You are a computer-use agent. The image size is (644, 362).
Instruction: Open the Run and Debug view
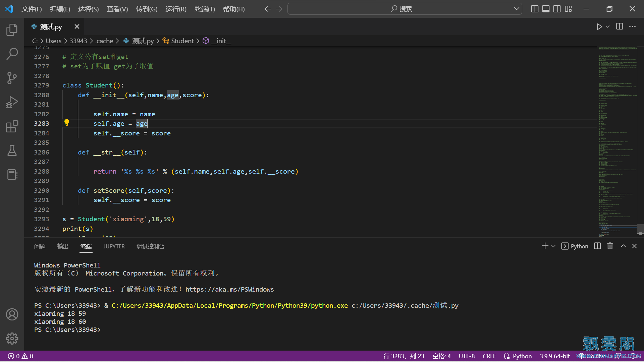click(12, 102)
